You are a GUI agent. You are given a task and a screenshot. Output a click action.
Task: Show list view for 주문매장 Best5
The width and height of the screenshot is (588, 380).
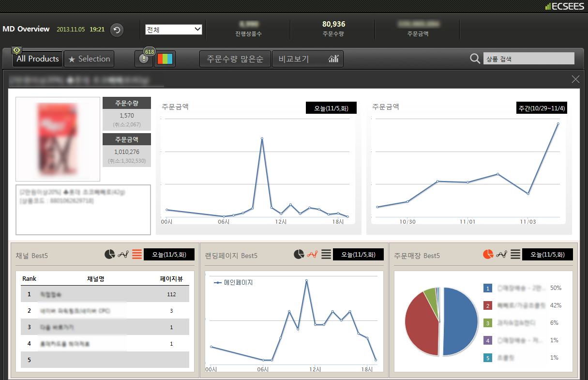click(515, 254)
